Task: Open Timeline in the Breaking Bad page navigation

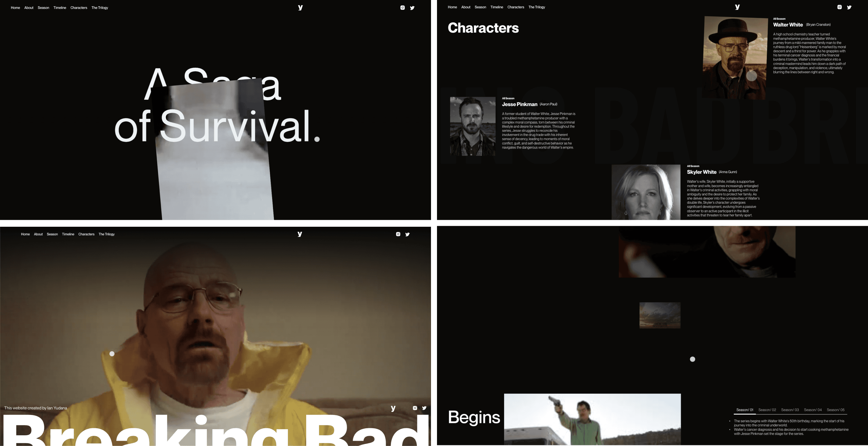Action: [68, 234]
